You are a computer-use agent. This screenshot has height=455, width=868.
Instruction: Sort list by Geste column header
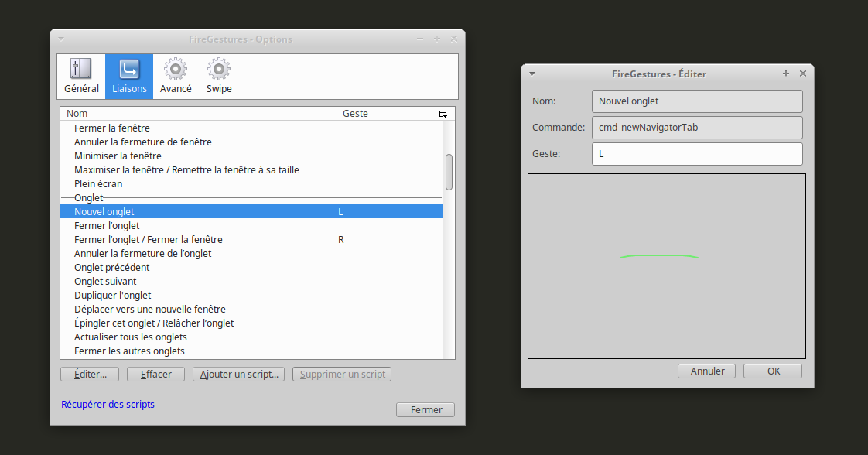point(387,114)
